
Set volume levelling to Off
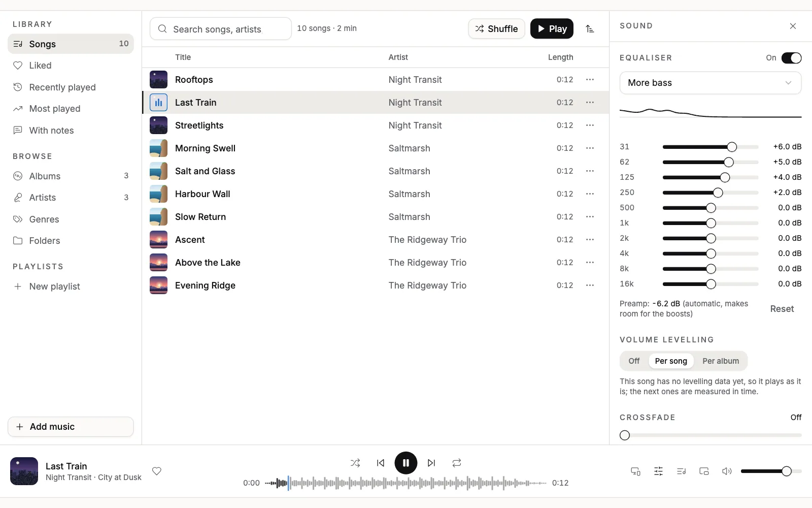coord(634,361)
